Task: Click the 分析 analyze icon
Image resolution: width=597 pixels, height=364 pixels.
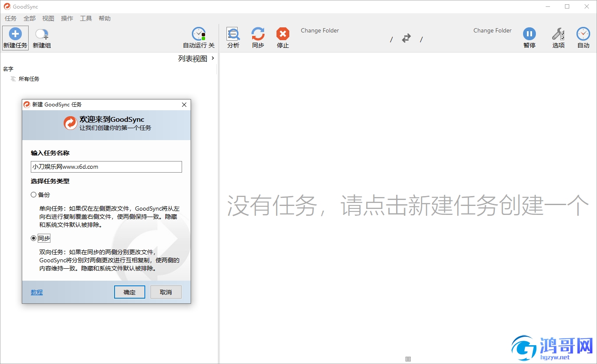Action: 233,34
